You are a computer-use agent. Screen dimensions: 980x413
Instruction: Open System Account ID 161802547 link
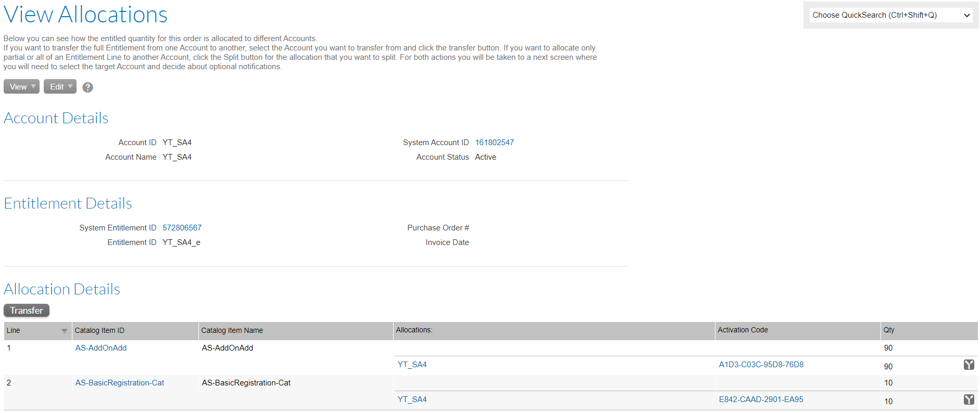click(x=494, y=143)
